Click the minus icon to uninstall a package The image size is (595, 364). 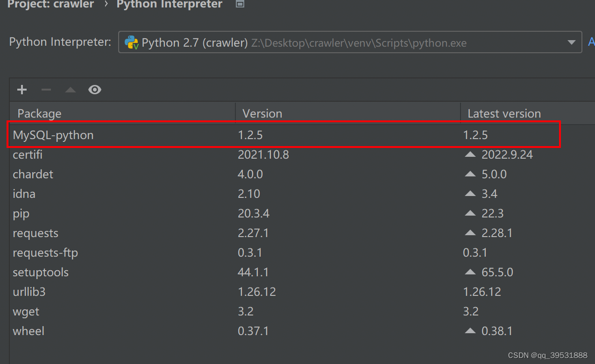click(46, 90)
